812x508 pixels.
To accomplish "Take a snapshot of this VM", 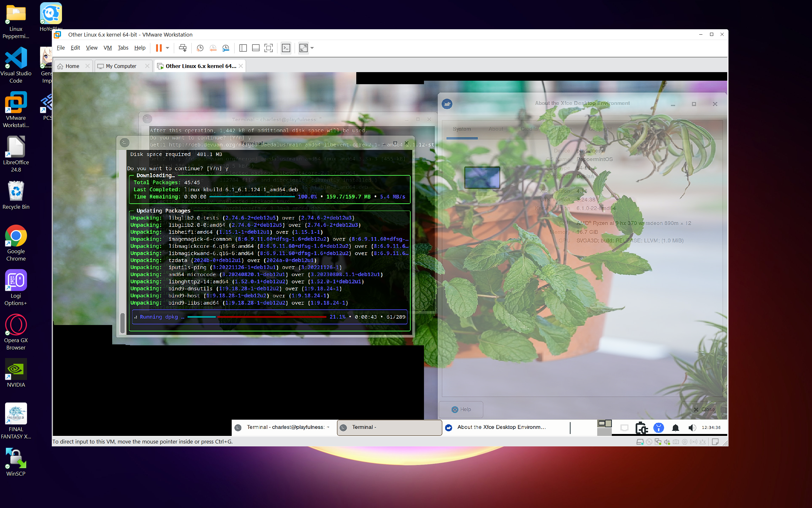I will pos(200,48).
